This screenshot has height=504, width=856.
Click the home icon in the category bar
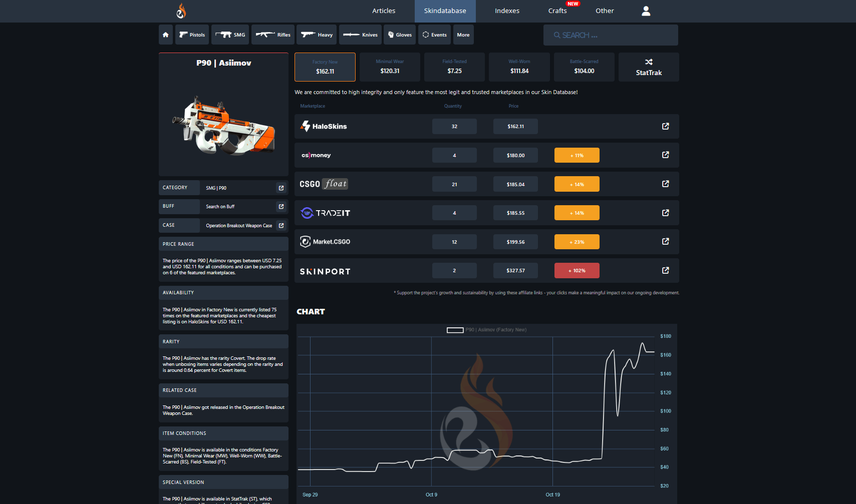tap(165, 35)
